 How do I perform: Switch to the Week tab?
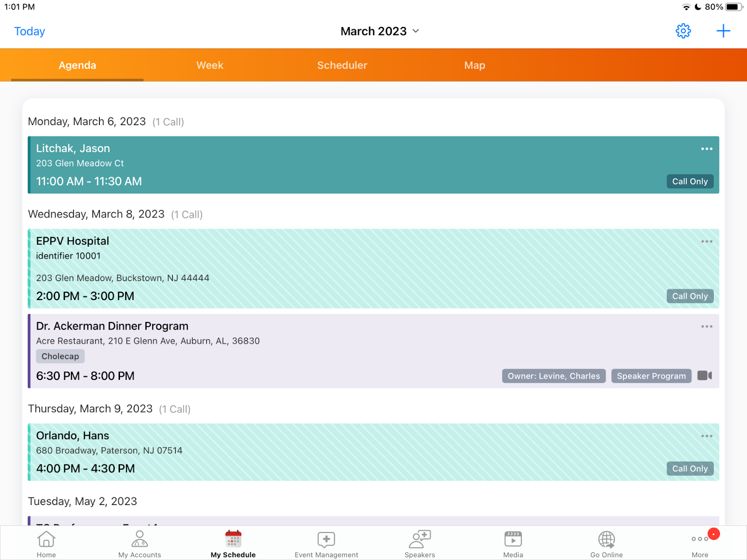click(210, 65)
